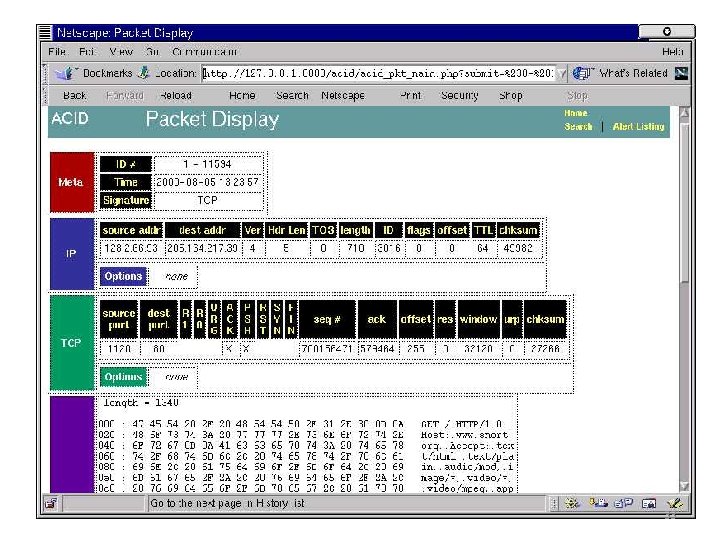Open Navigator component icon in status bar
The width and height of the screenshot is (720, 540).
pos(572,504)
